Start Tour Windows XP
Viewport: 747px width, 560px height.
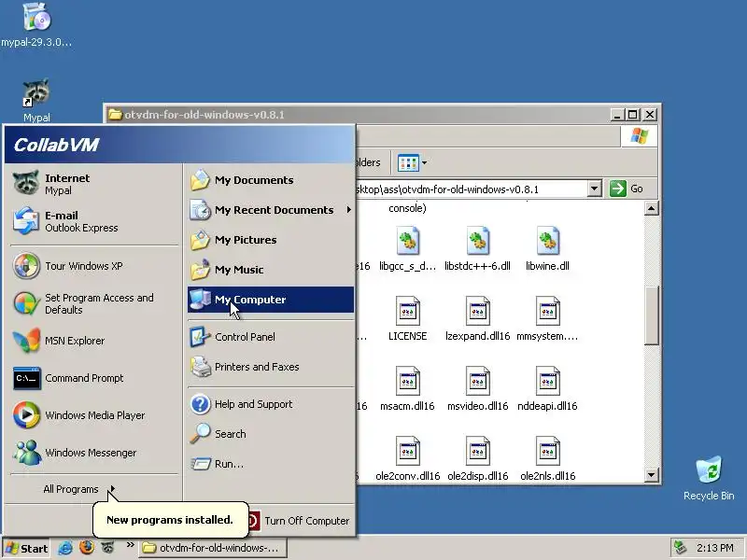coord(94,266)
